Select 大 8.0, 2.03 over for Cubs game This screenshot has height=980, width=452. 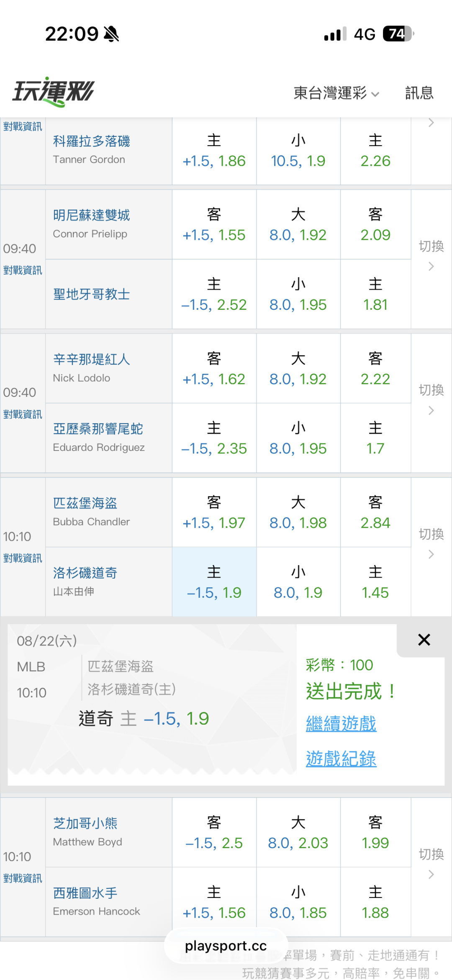click(x=298, y=833)
